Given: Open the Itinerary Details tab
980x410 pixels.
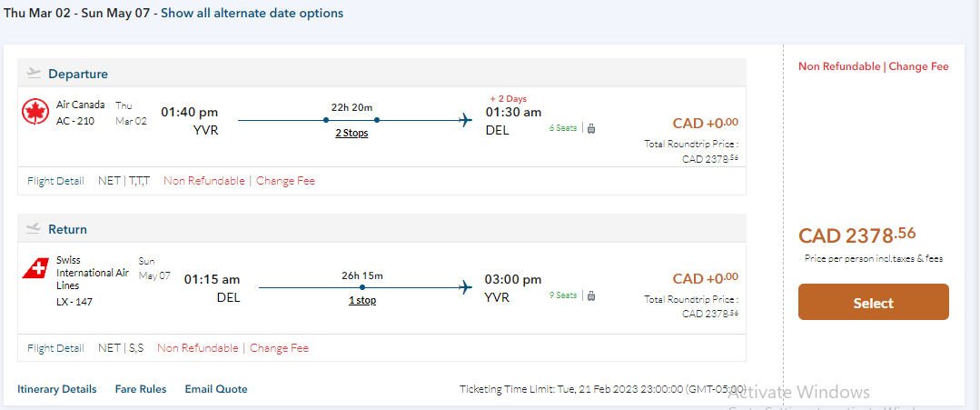Looking at the screenshot, I should [x=56, y=389].
